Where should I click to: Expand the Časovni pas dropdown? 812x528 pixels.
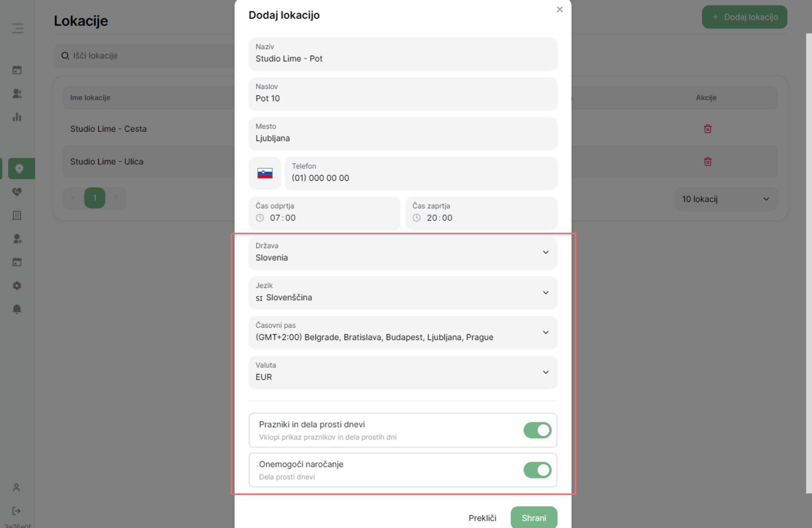[x=403, y=332]
